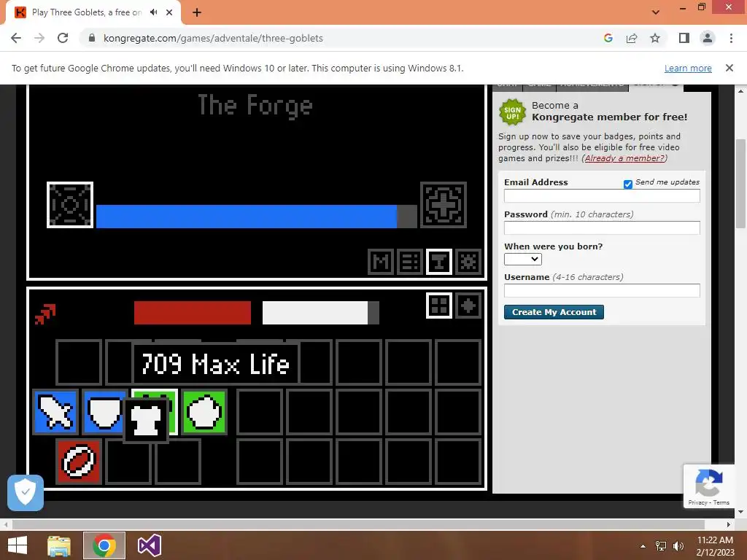Click the reCAPTCHA badge

(709, 486)
